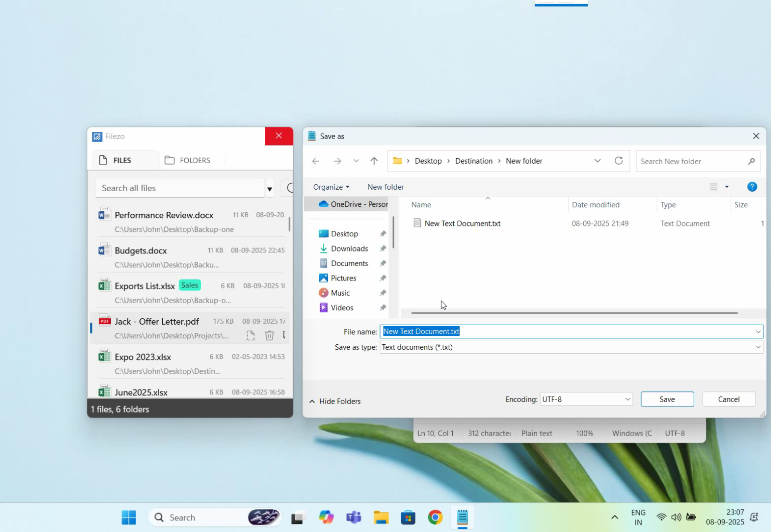The height and width of the screenshot is (532, 771).
Task: Open the Organize menu
Action: point(330,187)
